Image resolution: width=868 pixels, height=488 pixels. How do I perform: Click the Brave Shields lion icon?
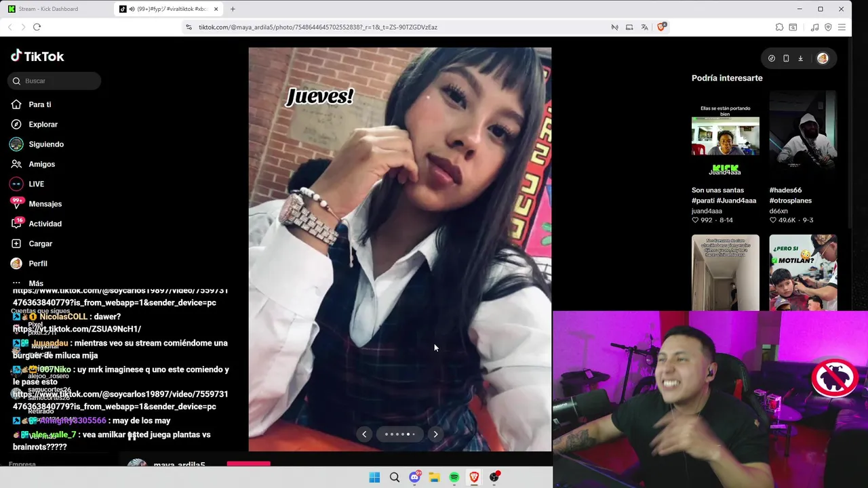pos(662,27)
